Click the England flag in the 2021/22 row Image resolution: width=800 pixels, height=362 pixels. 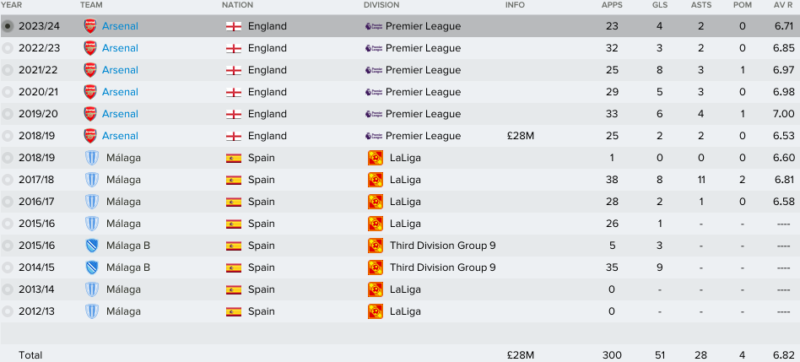click(234, 70)
